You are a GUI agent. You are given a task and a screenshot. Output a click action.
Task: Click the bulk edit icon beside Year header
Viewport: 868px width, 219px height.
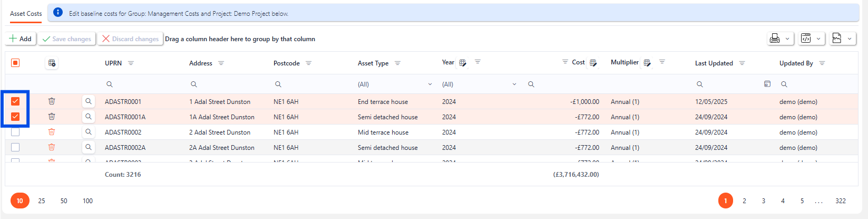click(x=463, y=63)
